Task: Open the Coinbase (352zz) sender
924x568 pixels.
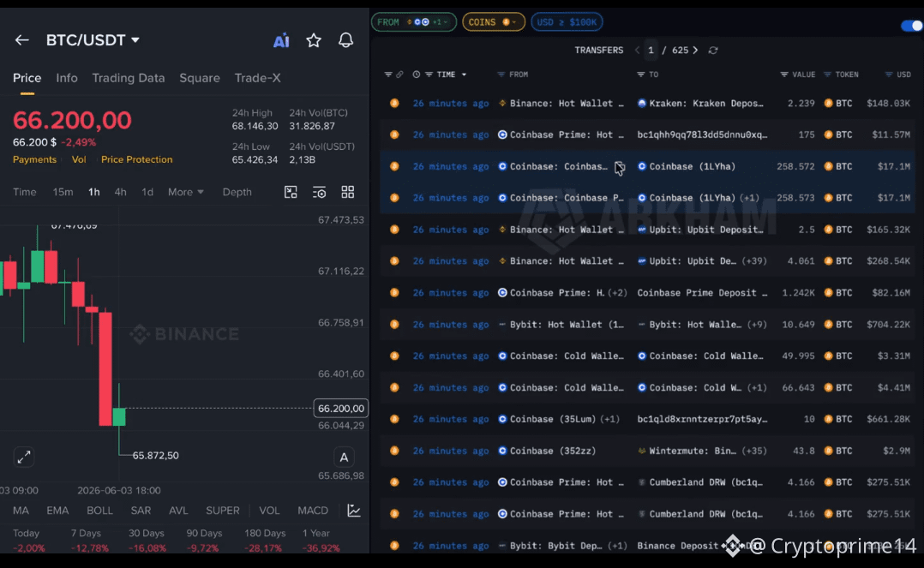Action: (547, 451)
